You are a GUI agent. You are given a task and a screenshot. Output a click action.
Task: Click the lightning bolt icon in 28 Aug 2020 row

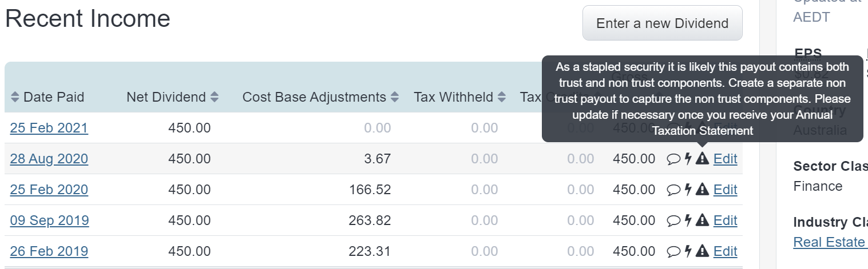pyautogui.click(x=688, y=159)
